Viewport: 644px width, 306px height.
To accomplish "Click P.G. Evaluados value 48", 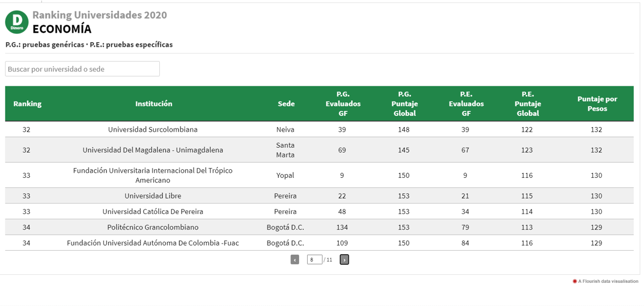I will [x=342, y=212].
